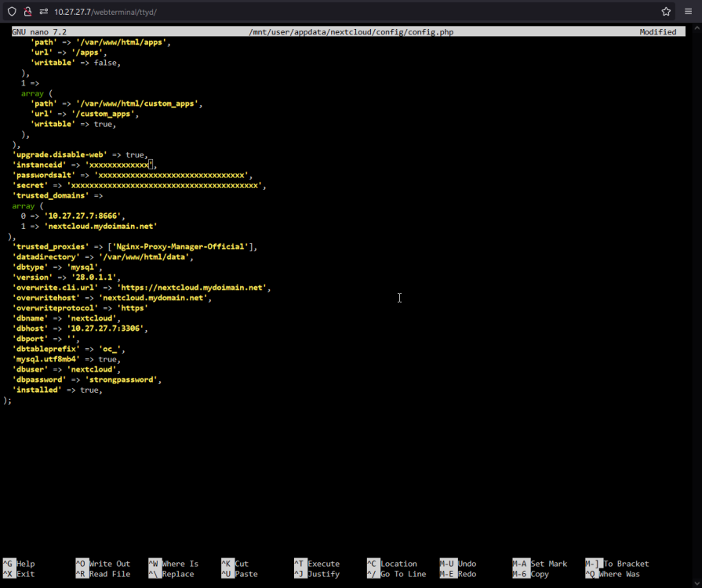Click the version value '28.0.1.1'
Viewport: 702px width, 588px height.
point(94,278)
